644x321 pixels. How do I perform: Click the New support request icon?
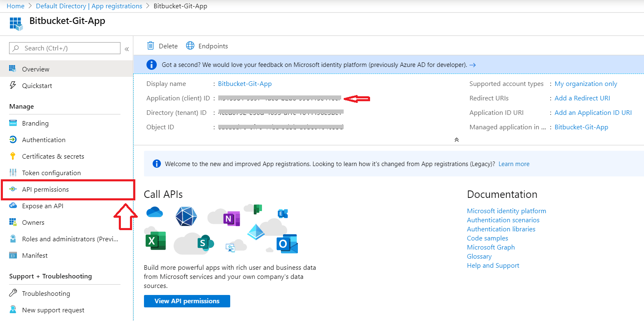tap(13, 310)
